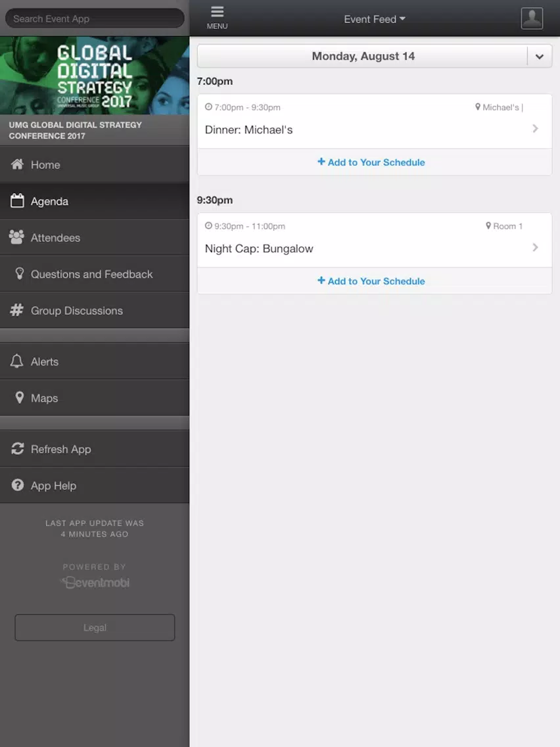Screen dimensions: 560x747
Task: Click the App Help question mark icon
Action: point(18,485)
